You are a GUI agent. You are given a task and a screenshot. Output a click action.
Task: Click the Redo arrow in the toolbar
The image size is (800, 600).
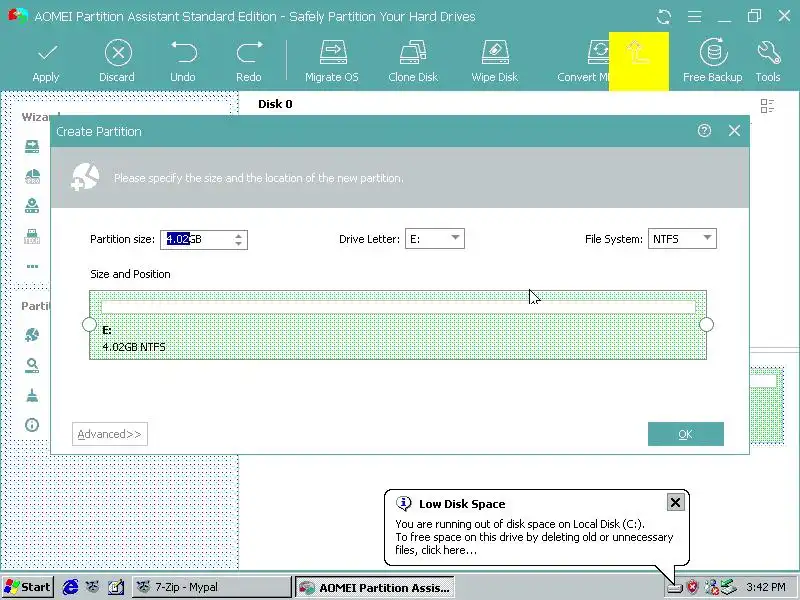tap(249, 53)
